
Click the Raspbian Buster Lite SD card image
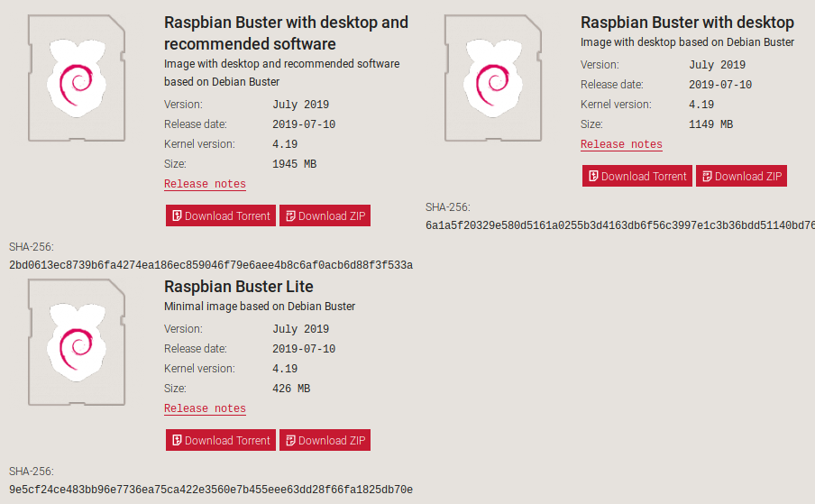point(77,342)
